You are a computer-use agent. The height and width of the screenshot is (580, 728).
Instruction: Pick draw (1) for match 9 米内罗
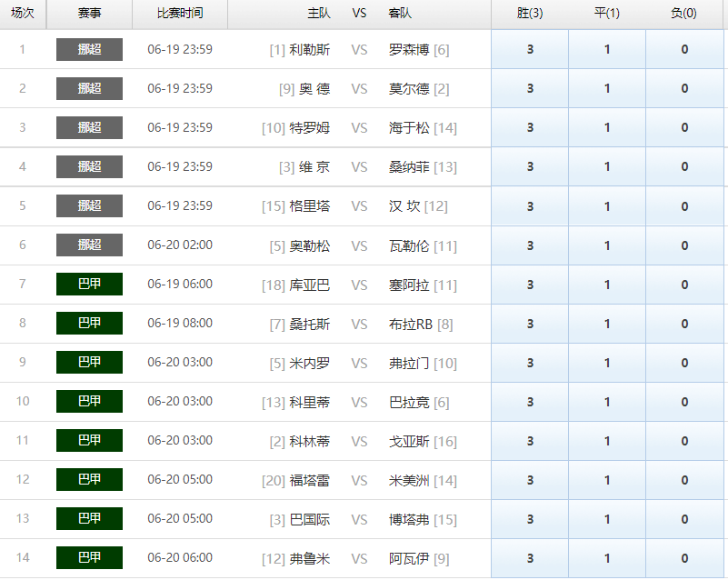(607, 363)
